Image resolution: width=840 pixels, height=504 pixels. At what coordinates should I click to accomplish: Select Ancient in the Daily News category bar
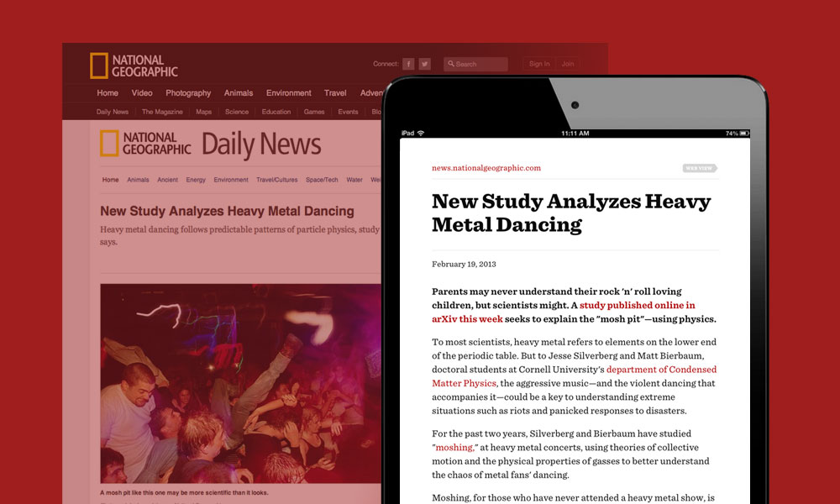coord(168,180)
